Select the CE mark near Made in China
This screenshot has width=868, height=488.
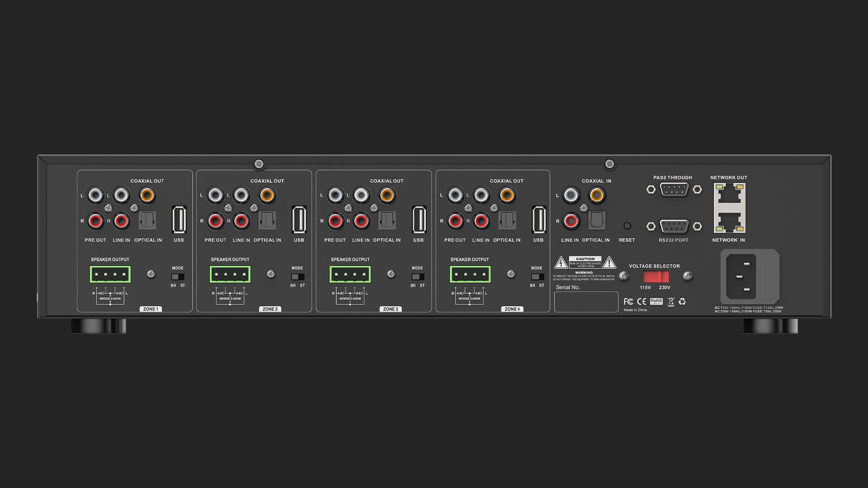642,301
